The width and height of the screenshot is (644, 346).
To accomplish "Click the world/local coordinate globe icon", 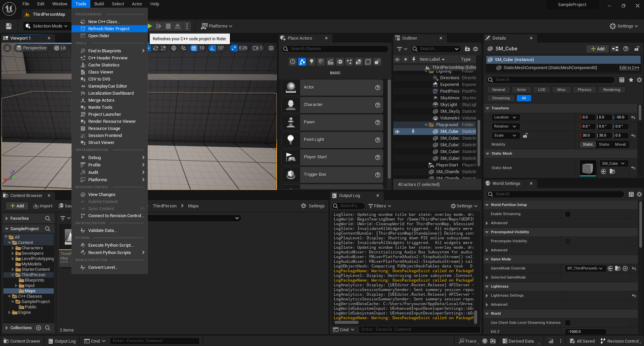I will 174,48.
